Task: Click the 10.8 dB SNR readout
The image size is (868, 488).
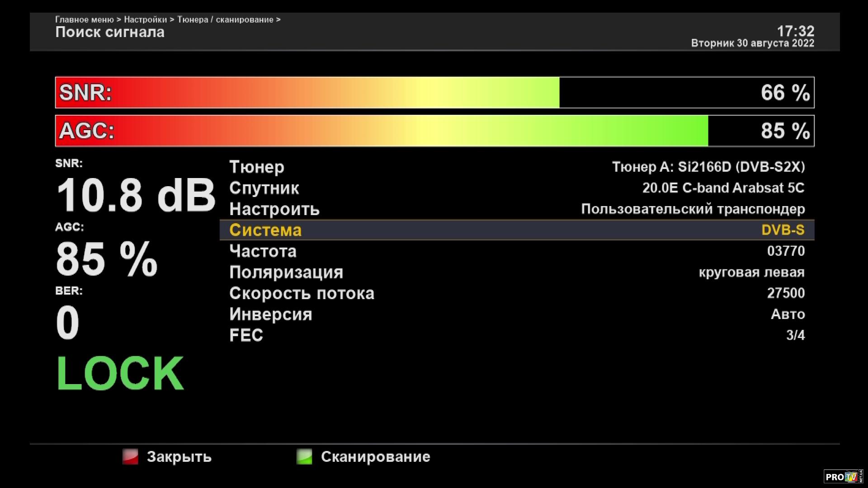Action: [136, 196]
